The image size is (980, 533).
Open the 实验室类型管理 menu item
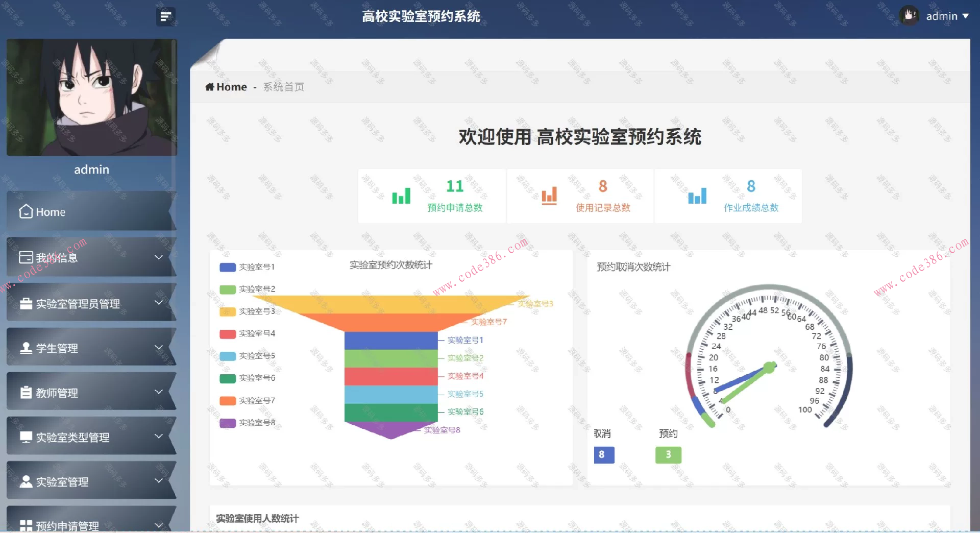point(91,436)
